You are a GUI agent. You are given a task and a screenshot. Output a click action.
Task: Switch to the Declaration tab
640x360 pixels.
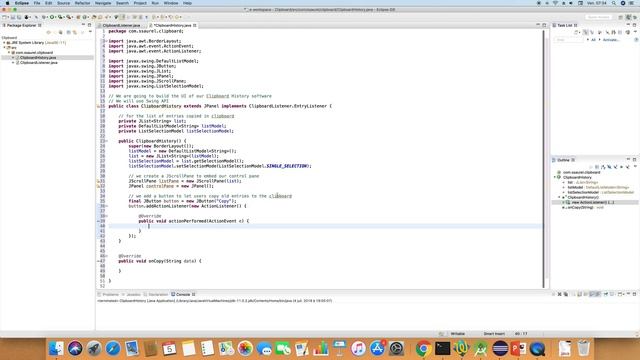click(158, 294)
